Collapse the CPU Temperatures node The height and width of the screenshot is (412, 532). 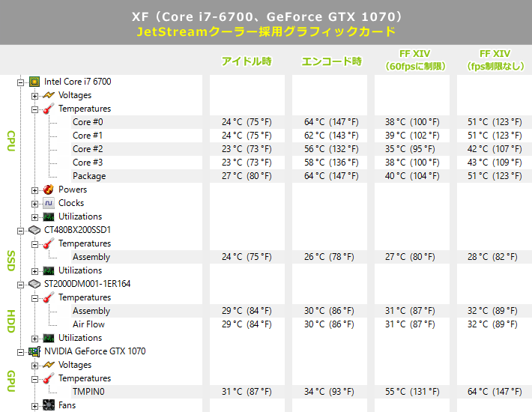pos(34,109)
